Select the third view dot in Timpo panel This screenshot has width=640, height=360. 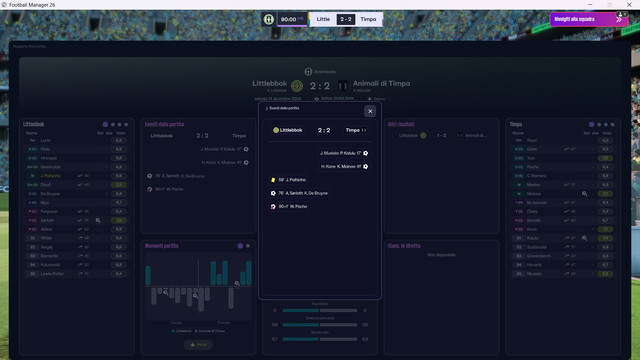point(606,124)
